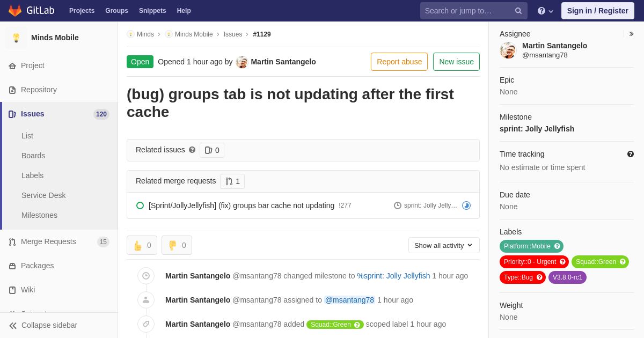Click the Type::Bug label help icon

click(539, 277)
